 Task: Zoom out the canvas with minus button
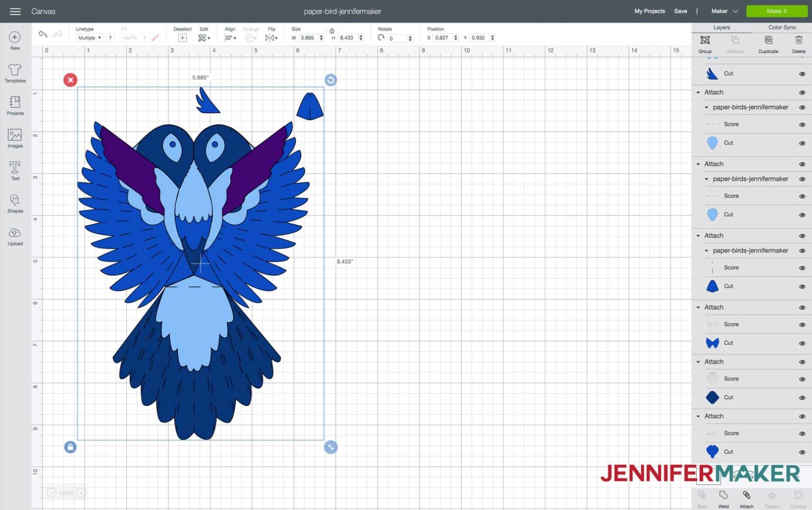click(x=52, y=493)
